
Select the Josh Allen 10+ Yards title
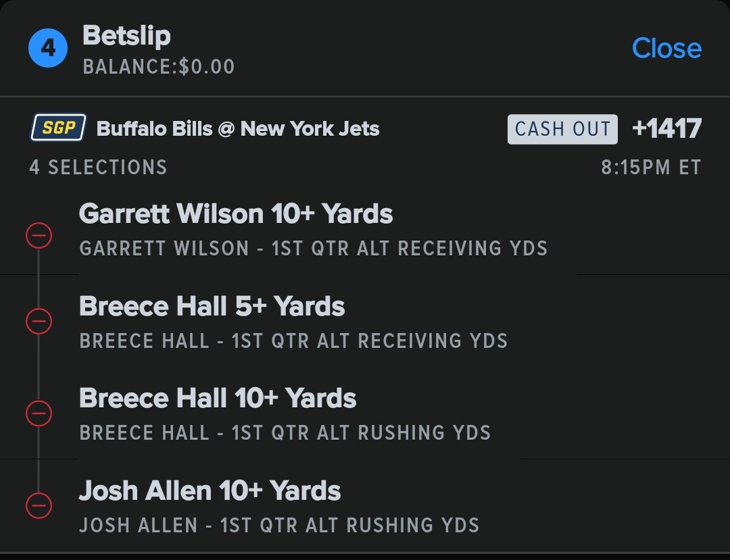click(x=210, y=490)
